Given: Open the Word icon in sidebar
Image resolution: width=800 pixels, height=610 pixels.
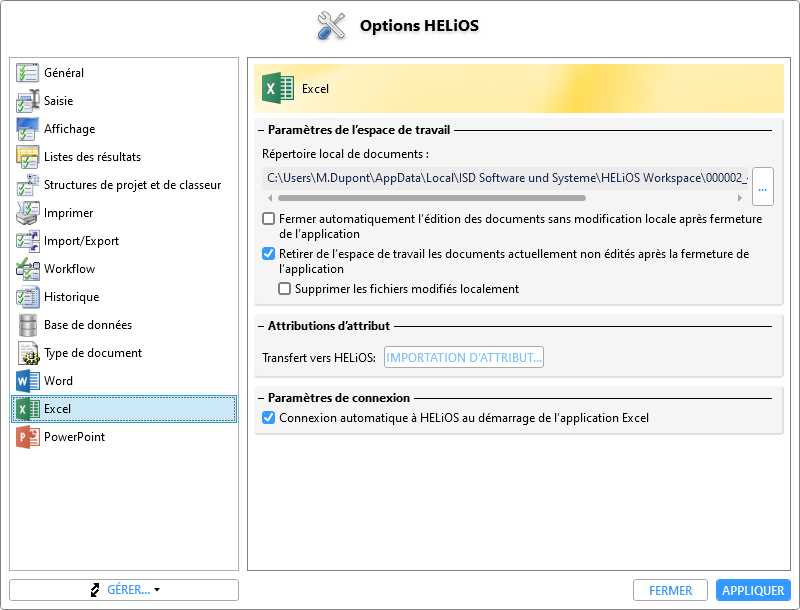Looking at the screenshot, I should point(27,381).
